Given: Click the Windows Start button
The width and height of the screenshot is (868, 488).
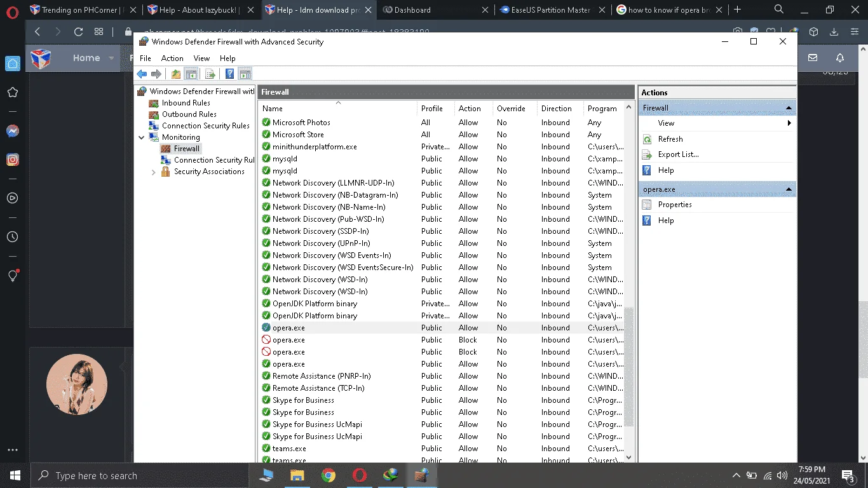Looking at the screenshot, I should (15, 475).
